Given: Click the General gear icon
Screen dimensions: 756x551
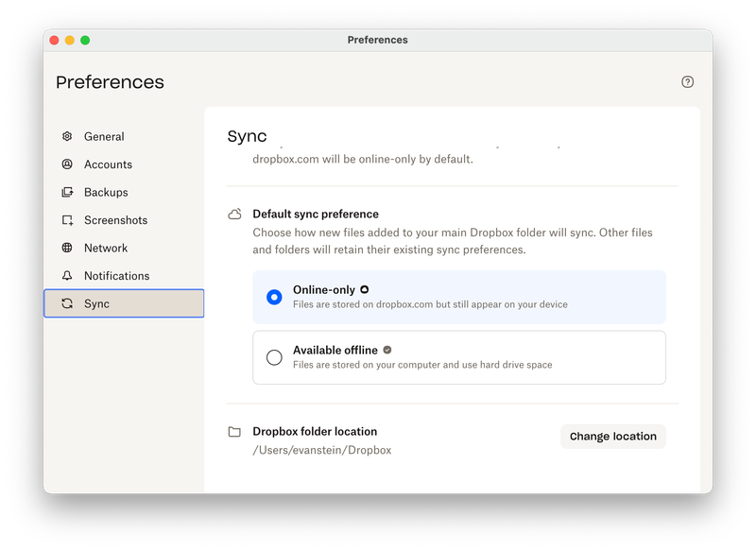Looking at the screenshot, I should (x=67, y=137).
